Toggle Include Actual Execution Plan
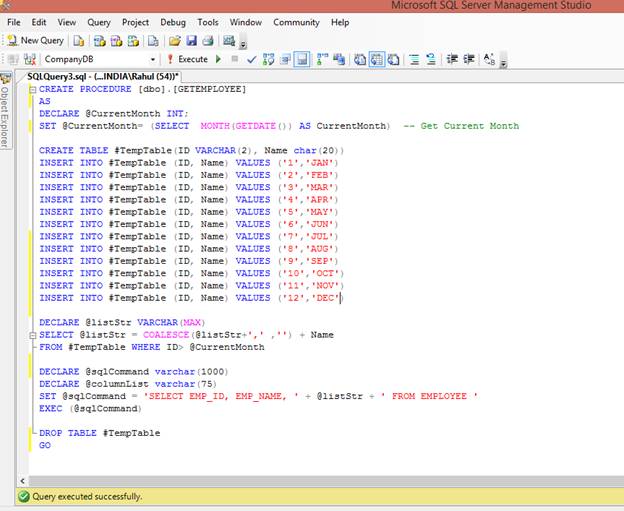The image size is (624, 511). tap(322, 59)
